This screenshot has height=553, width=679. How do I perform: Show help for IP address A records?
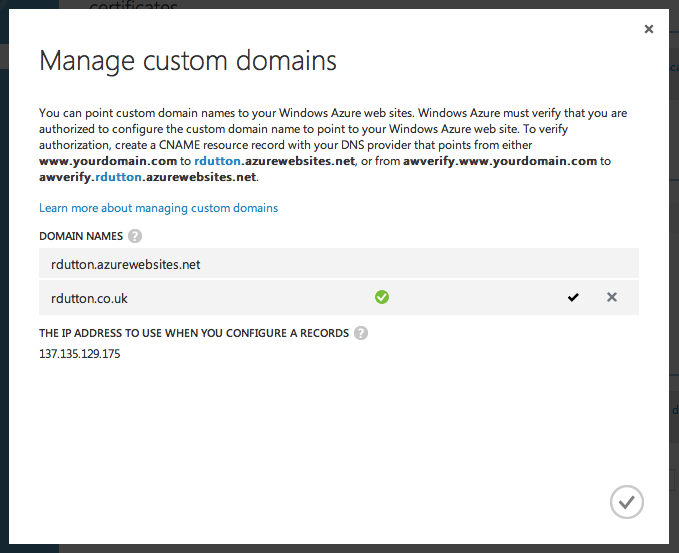[x=361, y=333]
